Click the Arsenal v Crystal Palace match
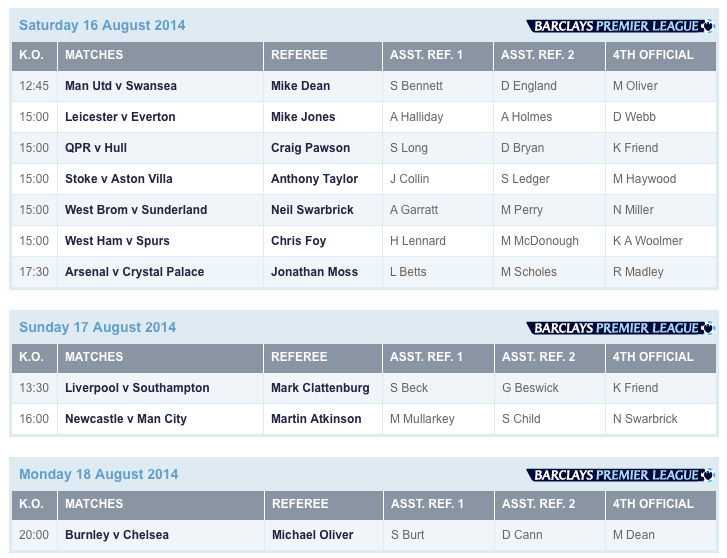727x558 pixels. (x=134, y=272)
